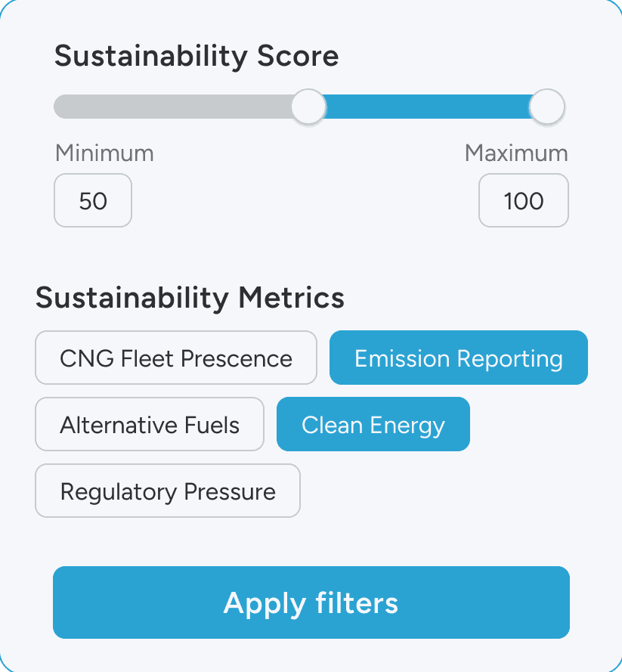The width and height of the screenshot is (622, 672).
Task: Click the far left end of score slider track
Action: coord(62,107)
